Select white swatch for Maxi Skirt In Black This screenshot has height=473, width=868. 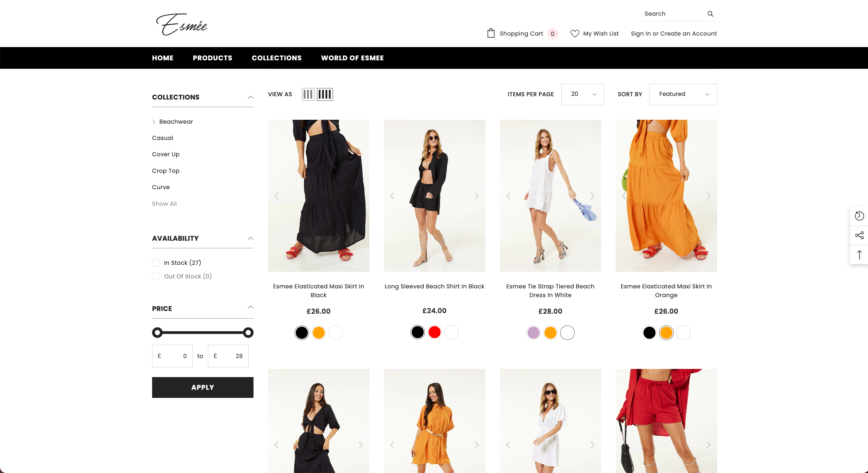pyautogui.click(x=335, y=332)
